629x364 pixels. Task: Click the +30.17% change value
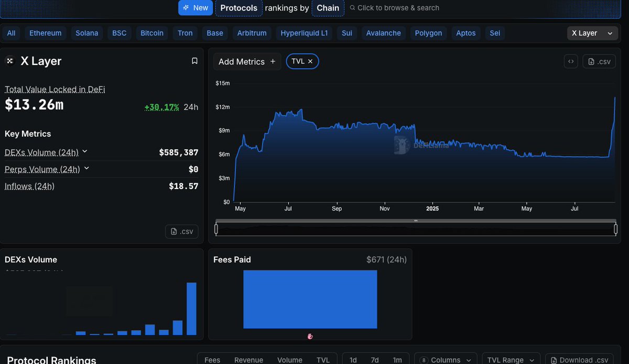click(162, 107)
